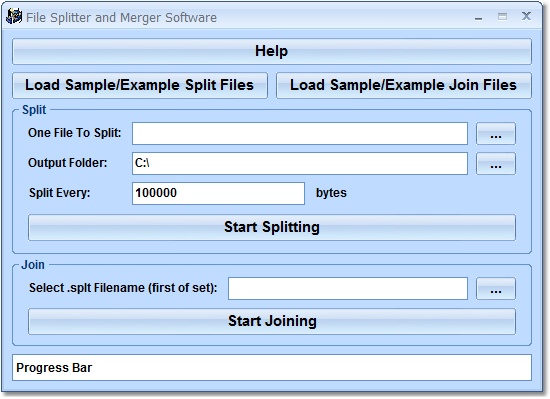Click the "bytes" unit label
This screenshot has width=550, height=399.
[x=331, y=193]
